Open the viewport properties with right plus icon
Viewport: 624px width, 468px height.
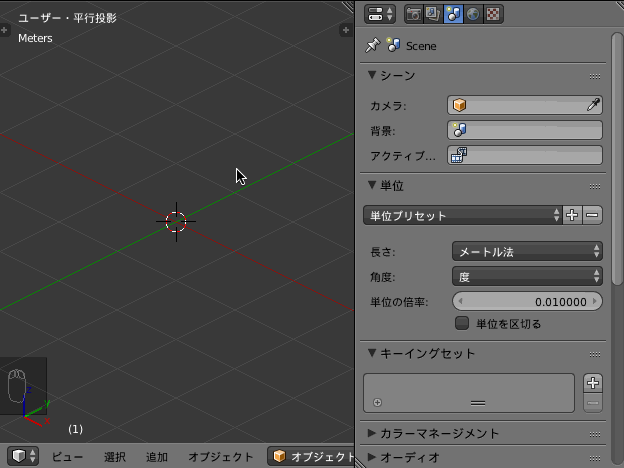click(x=345, y=30)
